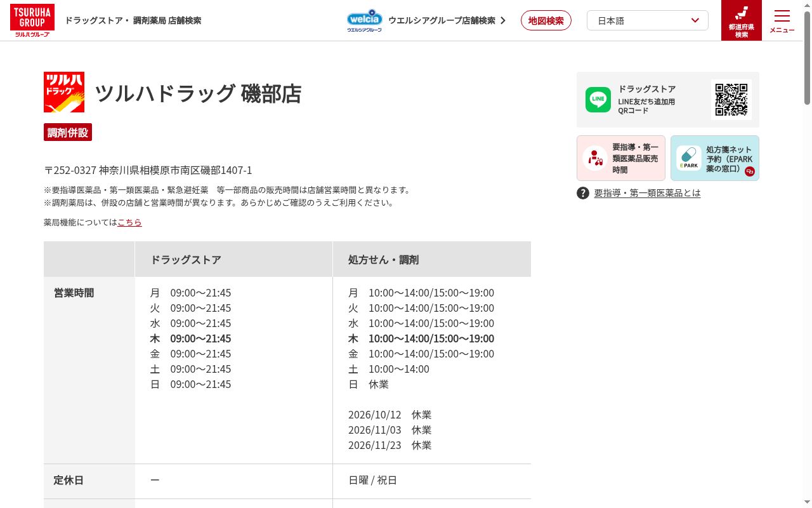The height and width of the screenshot is (508, 812).
Task: Click the 2026/10/12 休業 entry
Action: pos(390,415)
